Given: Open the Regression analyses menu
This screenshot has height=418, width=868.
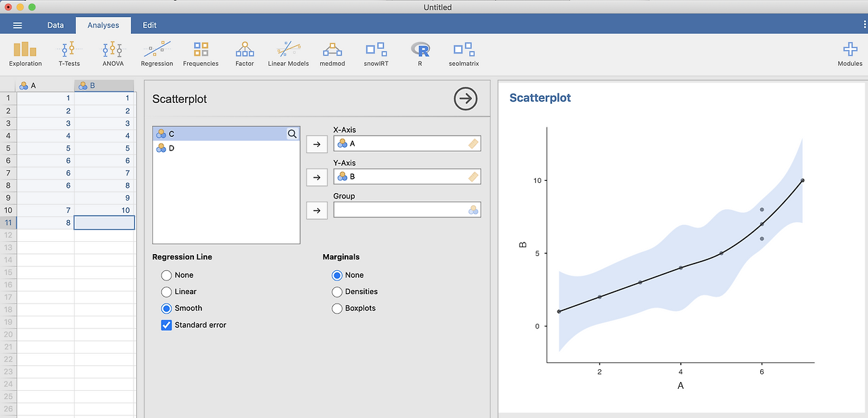Looking at the screenshot, I should click(157, 54).
